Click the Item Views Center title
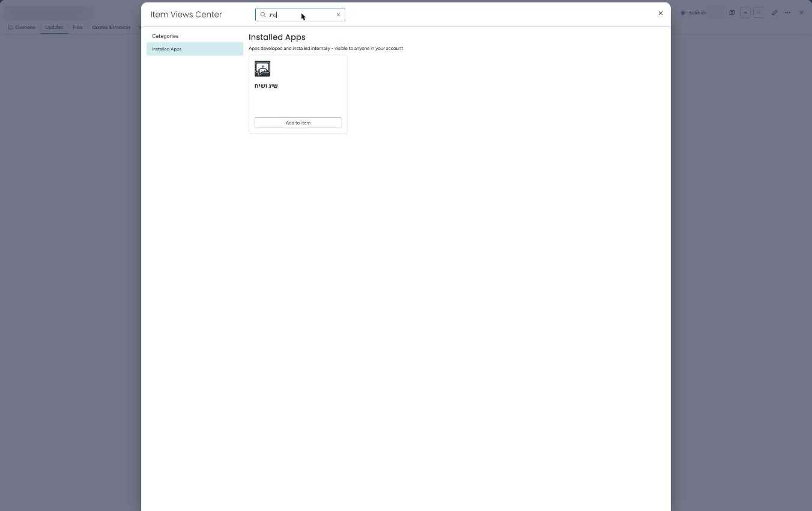Image resolution: width=812 pixels, height=511 pixels. 186,14
